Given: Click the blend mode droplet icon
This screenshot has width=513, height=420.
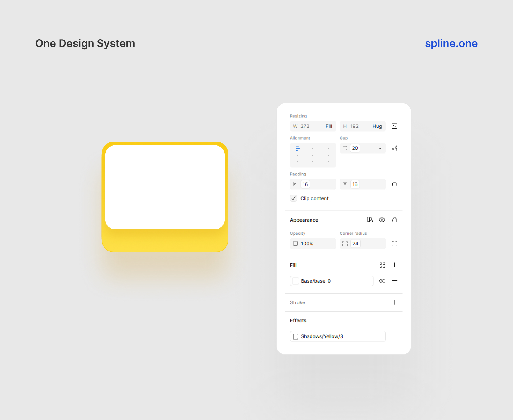Looking at the screenshot, I should (395, 220).
